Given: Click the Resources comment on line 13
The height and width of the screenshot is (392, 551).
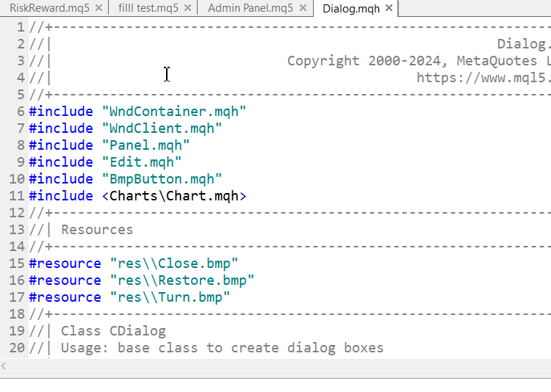Looking at the screenshot, I should pos(97,230).
